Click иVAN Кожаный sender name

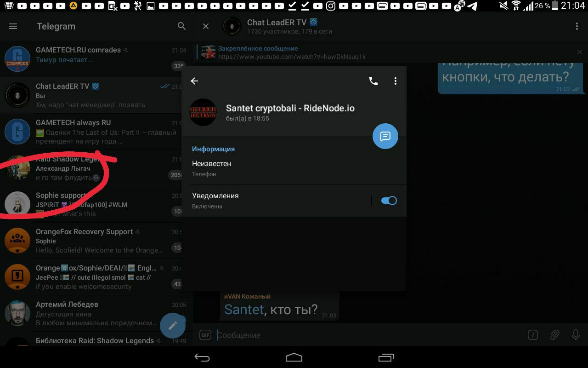tap(247, 296)
